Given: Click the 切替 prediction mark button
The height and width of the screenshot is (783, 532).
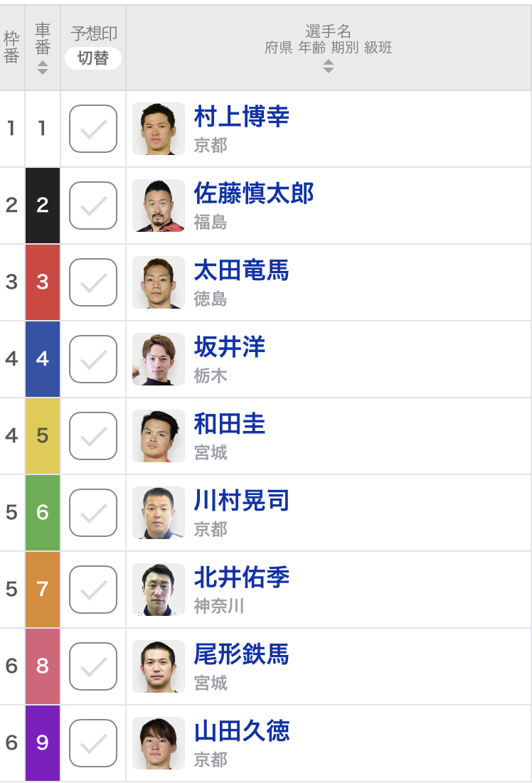Looking at the screenshot, I should [x=93, y=58].
